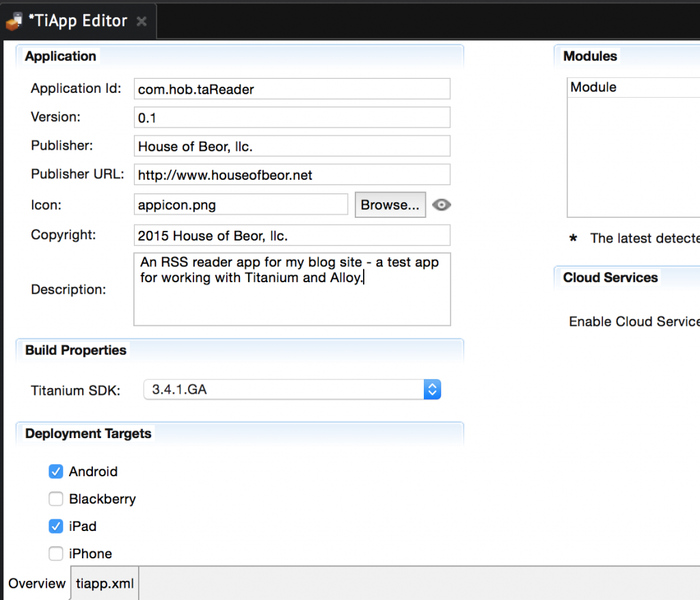
Task: Select the *TiApp Editor tab title
Action: [78, 21]
